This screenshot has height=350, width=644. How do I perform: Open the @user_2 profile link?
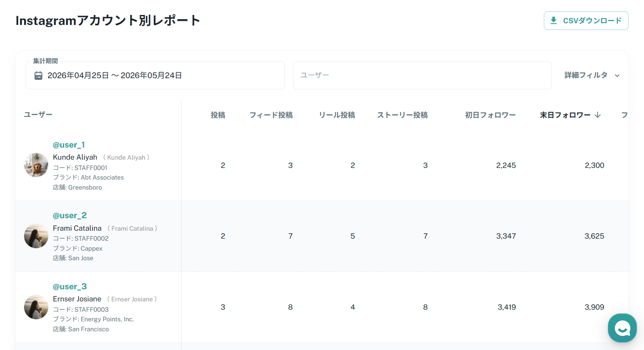(x=70, y=215)
